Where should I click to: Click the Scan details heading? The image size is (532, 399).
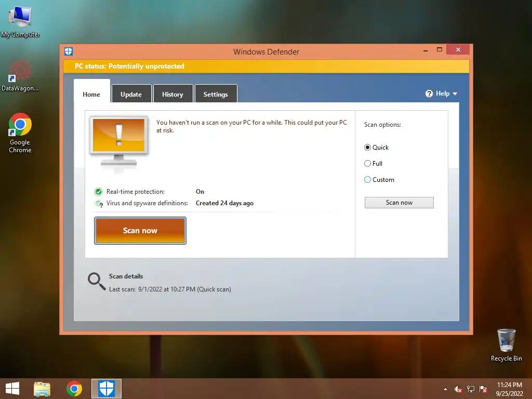click(126, 276)
